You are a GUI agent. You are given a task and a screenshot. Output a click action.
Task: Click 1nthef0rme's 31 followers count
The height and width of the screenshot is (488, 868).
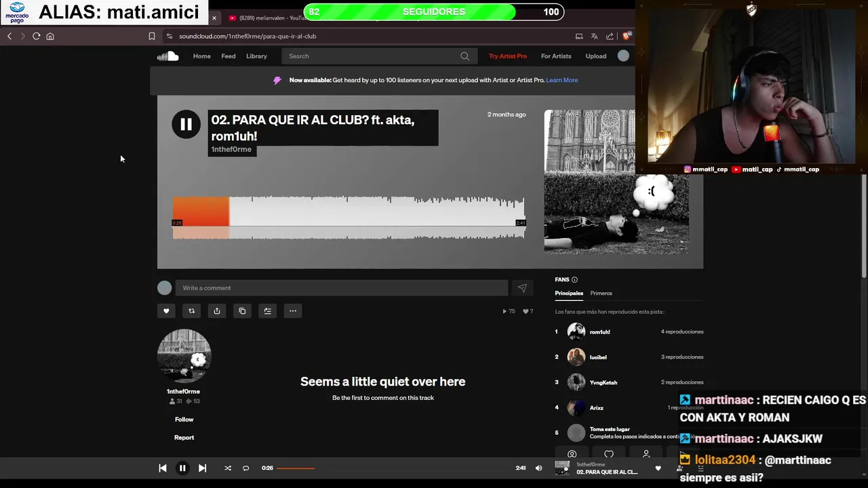pyautogui.click(x=176, y=401)
